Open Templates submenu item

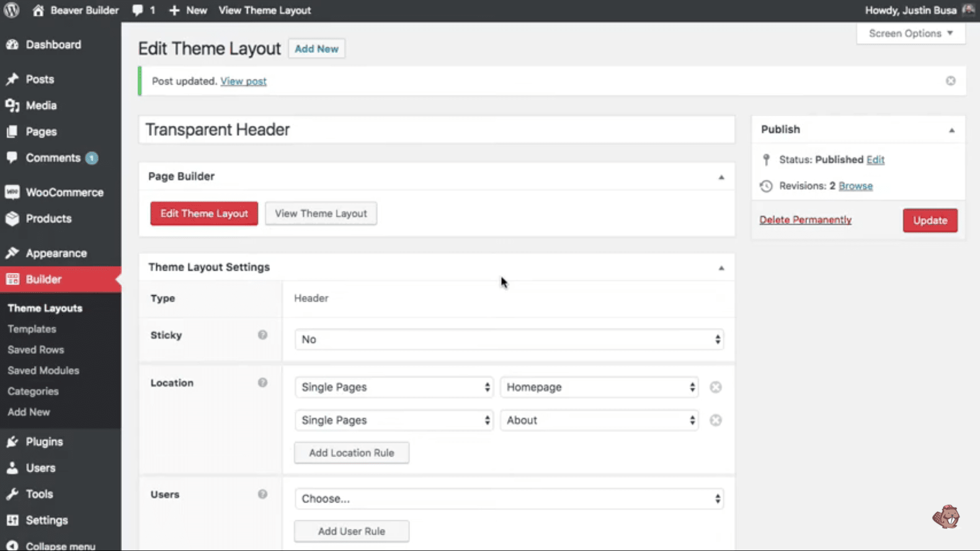(32, 329)
